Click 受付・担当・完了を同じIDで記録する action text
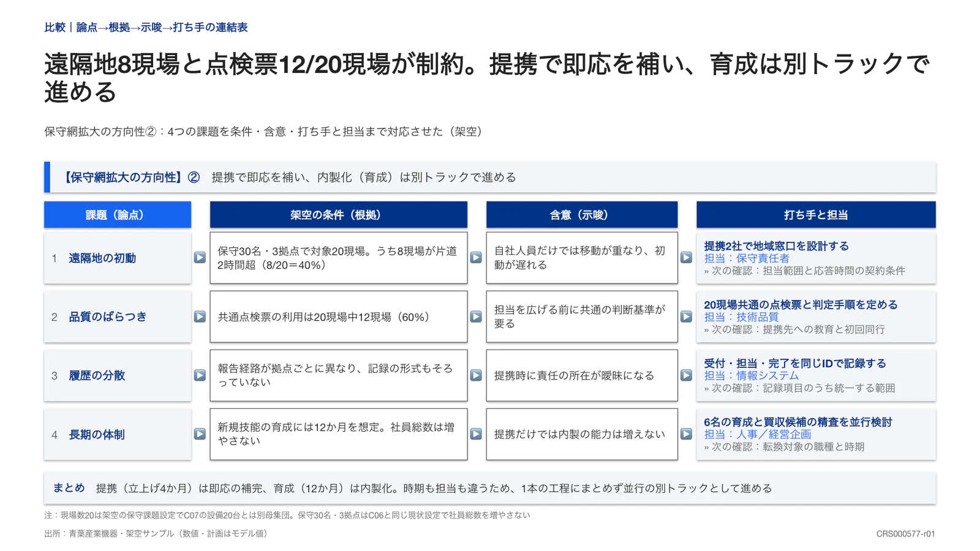980x551 pixels. click(795, 364)
